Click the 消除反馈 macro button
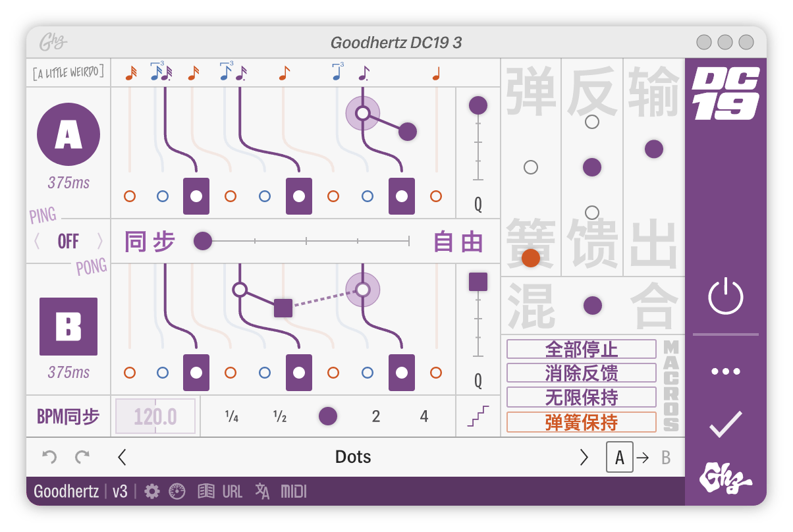This screenshot has width=793, height=532. [582, 373]
